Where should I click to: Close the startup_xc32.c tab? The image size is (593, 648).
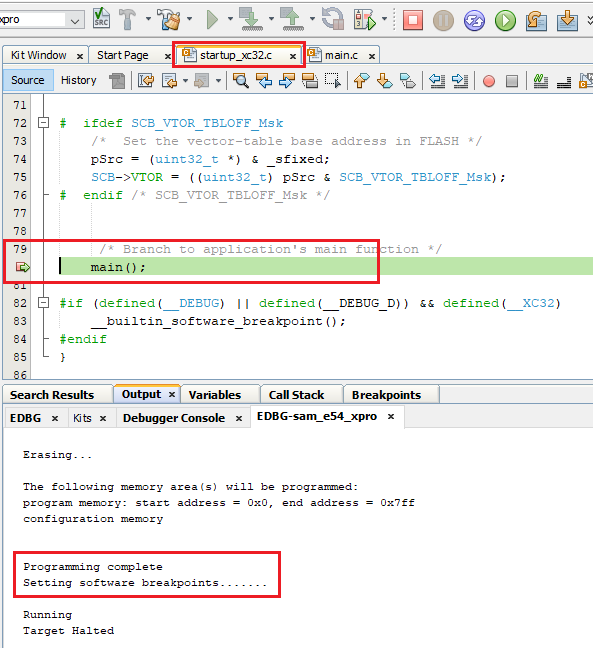point(293,56)
